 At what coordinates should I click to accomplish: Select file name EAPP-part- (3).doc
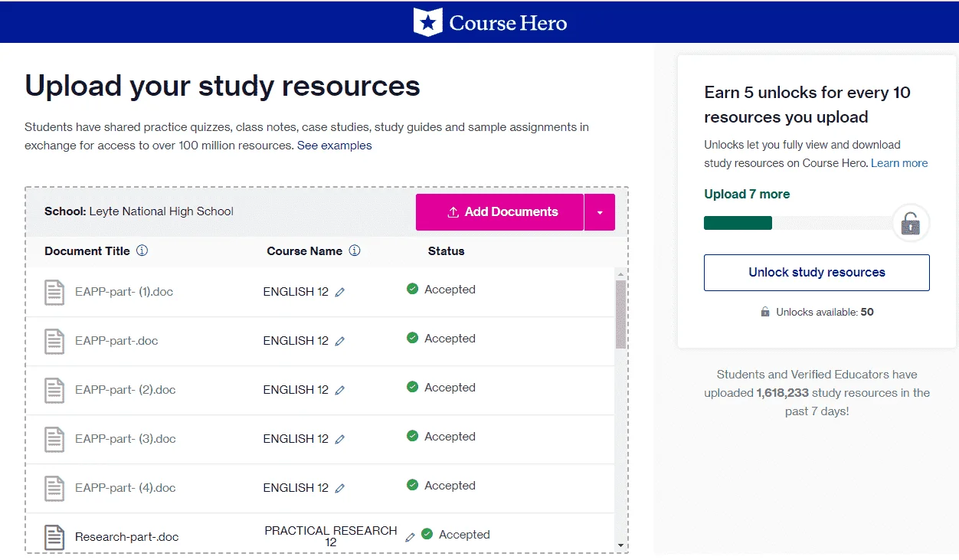pyautogui.click(x=126, y=439)
